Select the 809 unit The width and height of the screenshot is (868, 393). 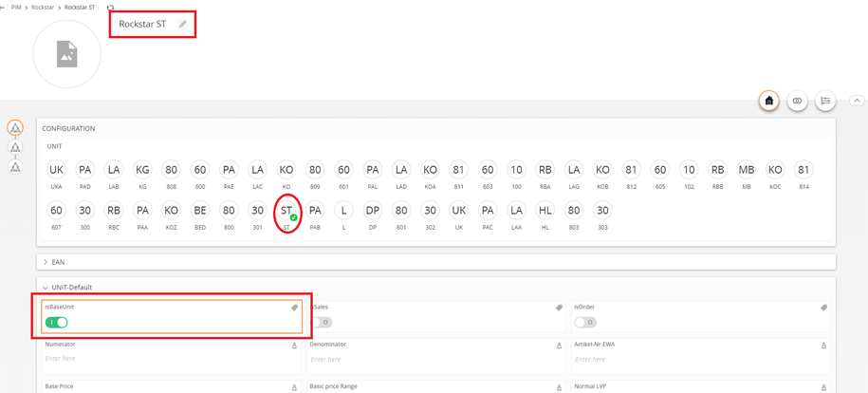point(315,169)
